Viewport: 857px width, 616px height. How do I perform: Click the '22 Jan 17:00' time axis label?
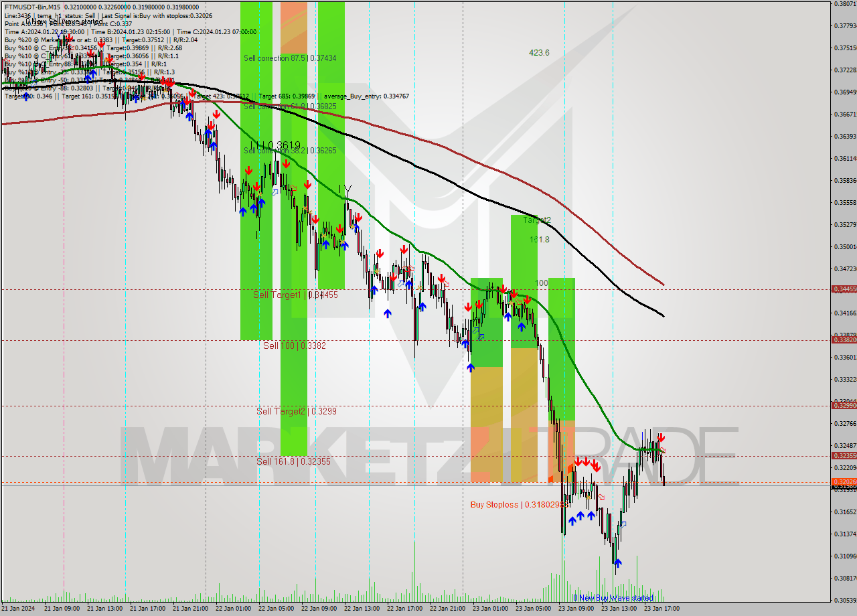click(405, 609)
